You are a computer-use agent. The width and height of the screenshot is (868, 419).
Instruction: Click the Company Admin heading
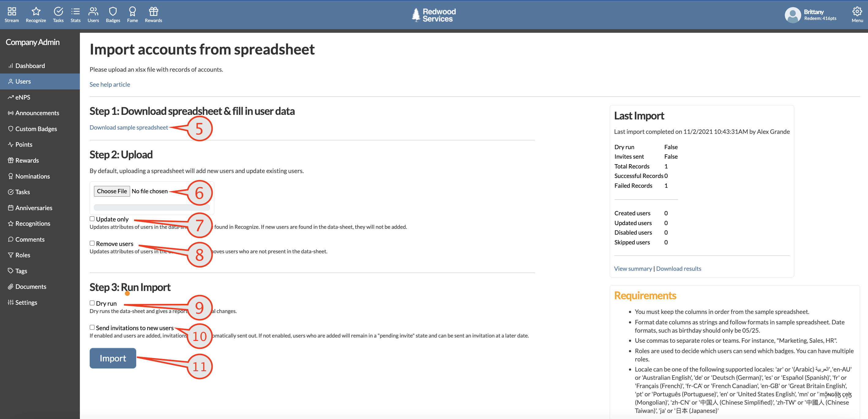pos(33,42)
